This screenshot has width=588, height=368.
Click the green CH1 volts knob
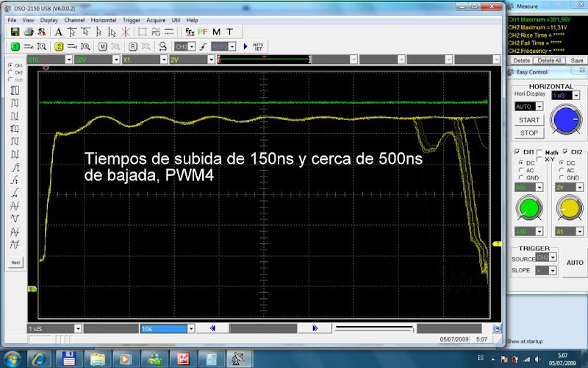click(x=529, y=208)
